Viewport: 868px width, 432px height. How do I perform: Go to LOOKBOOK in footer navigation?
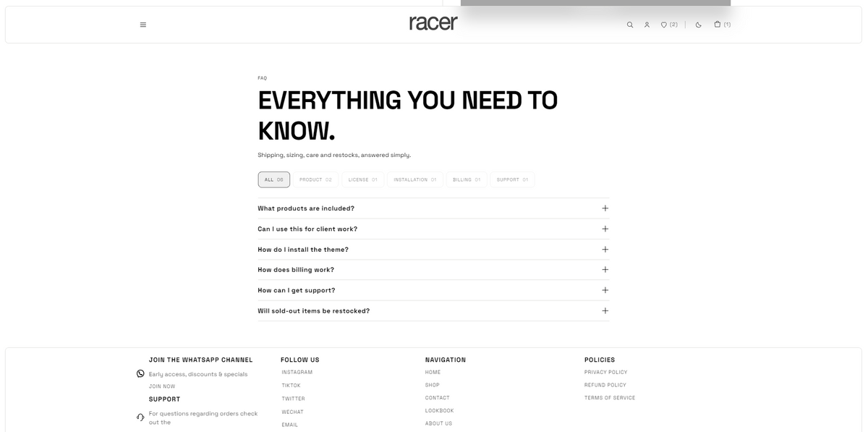(x=439, y=410)
